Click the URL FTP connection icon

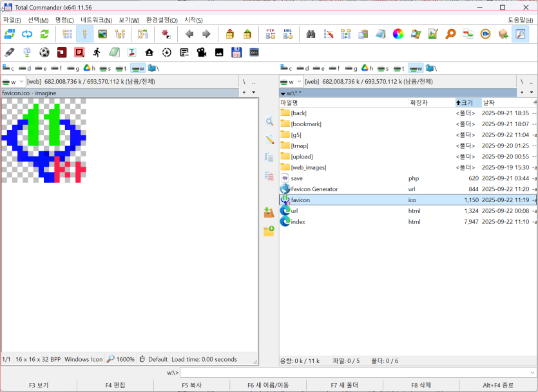pyautogui.click(x=287, y=34)
